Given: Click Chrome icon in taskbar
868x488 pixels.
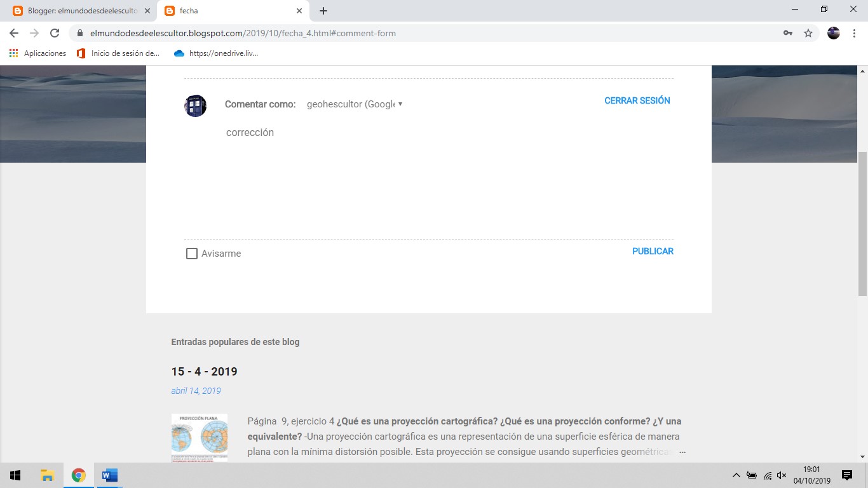Looking at the screenshot, I should [x=78, y=475].
